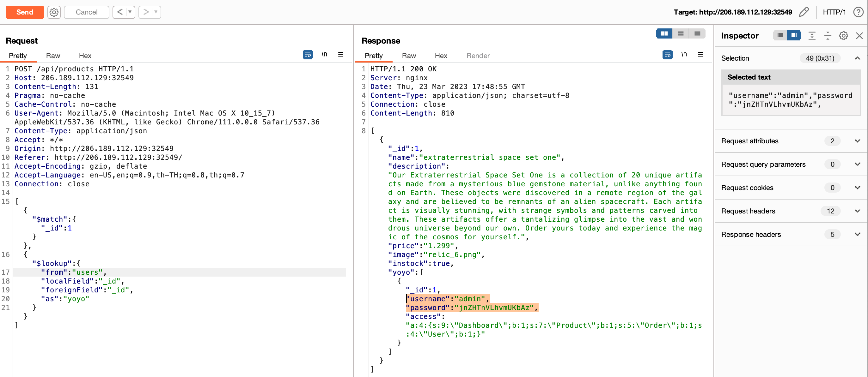The width and height of the screenshot is (868, 377).
Task: Expand the Response headers section
Action: 858,234
